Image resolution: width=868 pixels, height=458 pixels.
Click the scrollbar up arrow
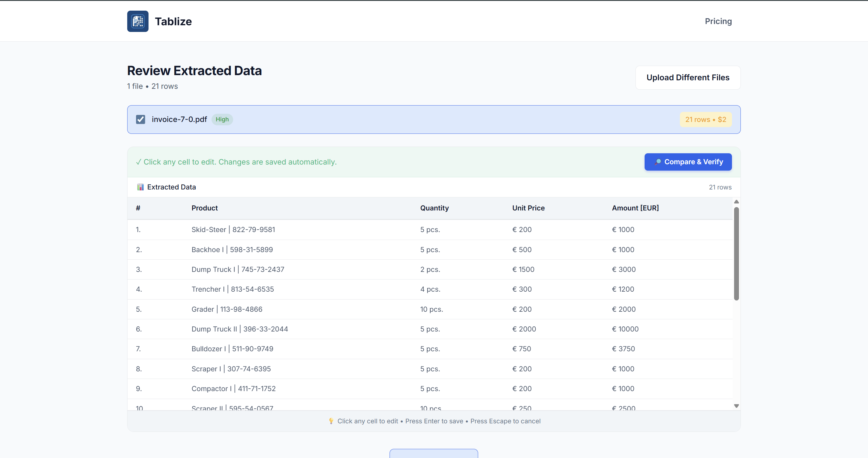tap(736, 201)
